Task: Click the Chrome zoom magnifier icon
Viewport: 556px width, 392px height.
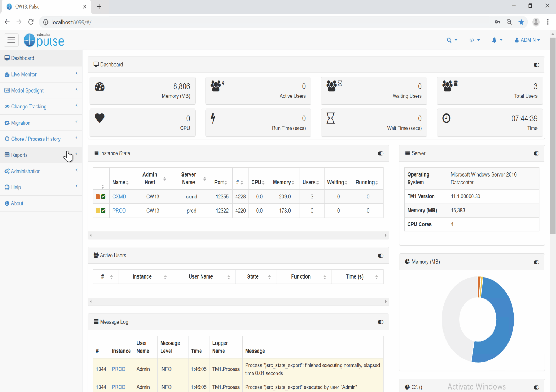Action: [x=509, y=22]
